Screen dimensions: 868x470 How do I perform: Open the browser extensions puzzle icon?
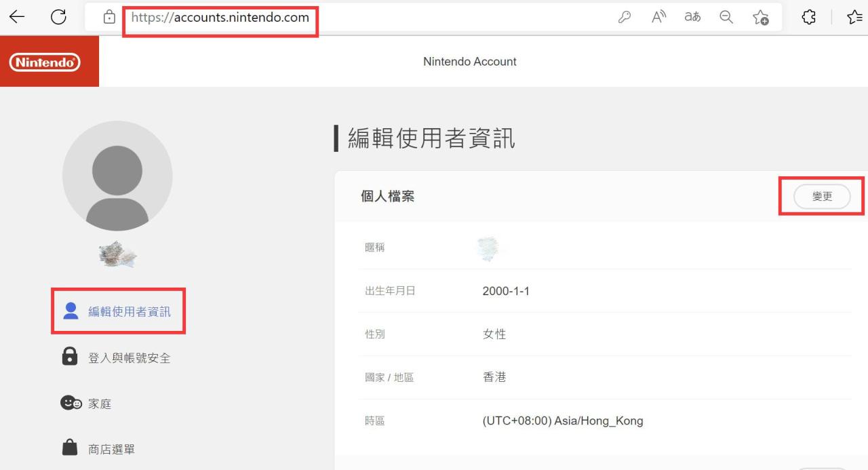coord(808,18)
